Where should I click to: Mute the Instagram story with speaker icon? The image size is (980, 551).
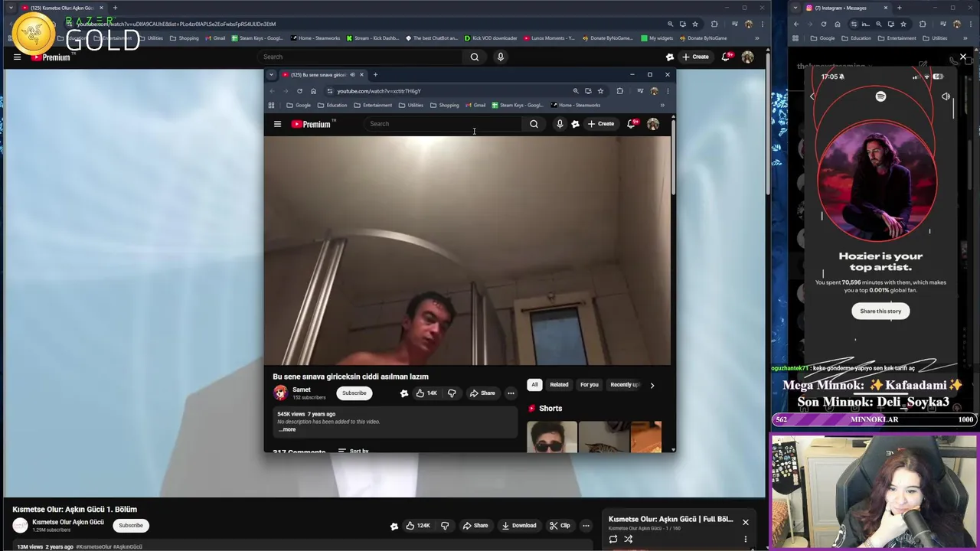(946, 96)
